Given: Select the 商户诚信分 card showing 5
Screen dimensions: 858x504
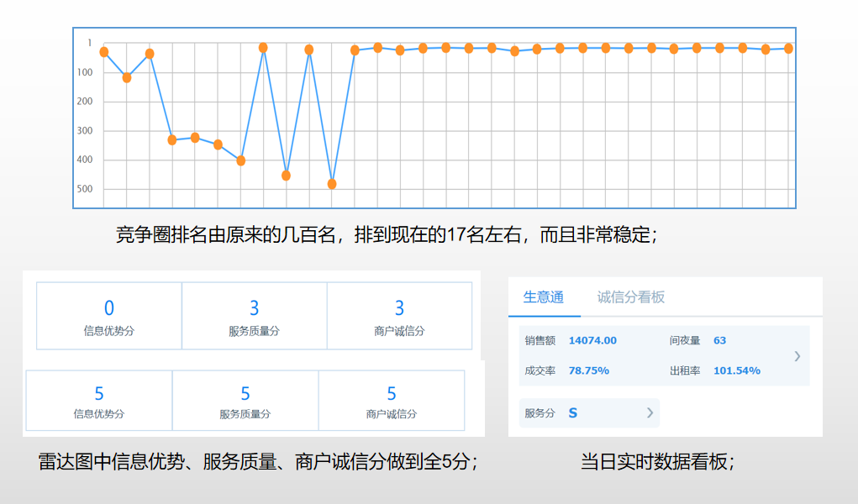Looking at the screenshot, I should (391, 401).
